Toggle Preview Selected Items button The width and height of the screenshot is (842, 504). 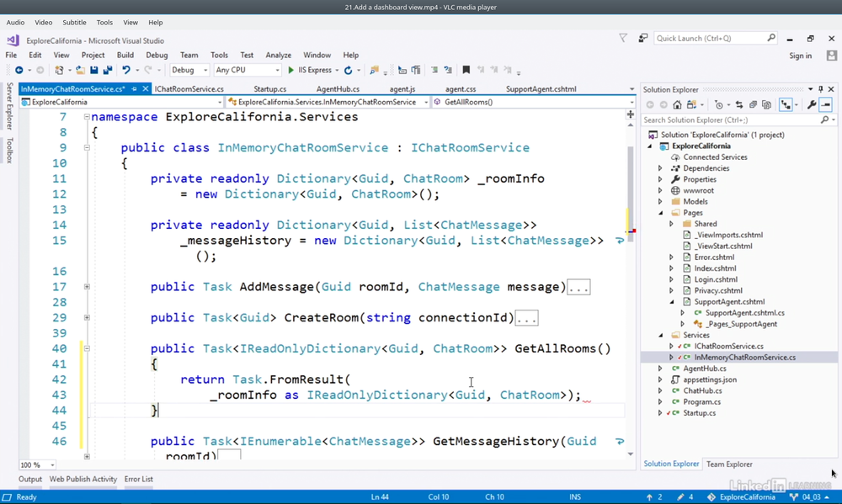point(826,104)
